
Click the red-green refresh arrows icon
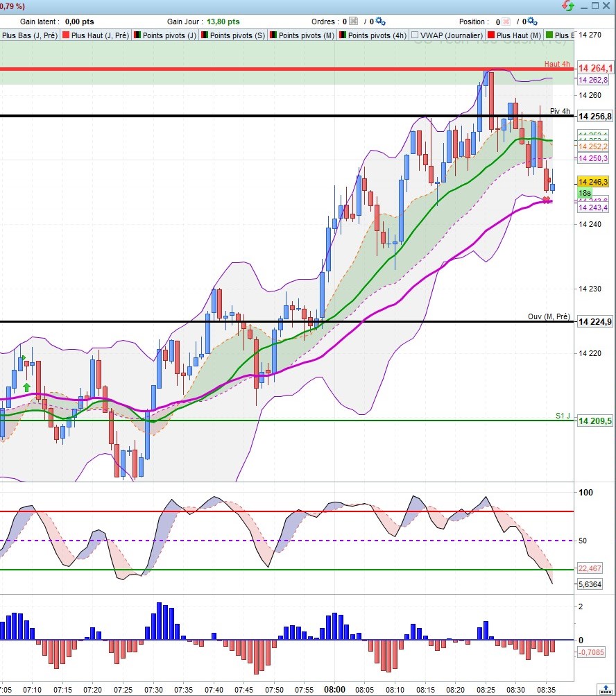567,6
